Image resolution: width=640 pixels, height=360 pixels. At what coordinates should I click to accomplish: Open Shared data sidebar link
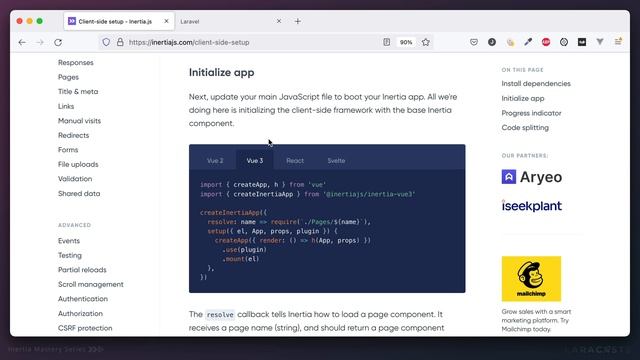point(79,193)
